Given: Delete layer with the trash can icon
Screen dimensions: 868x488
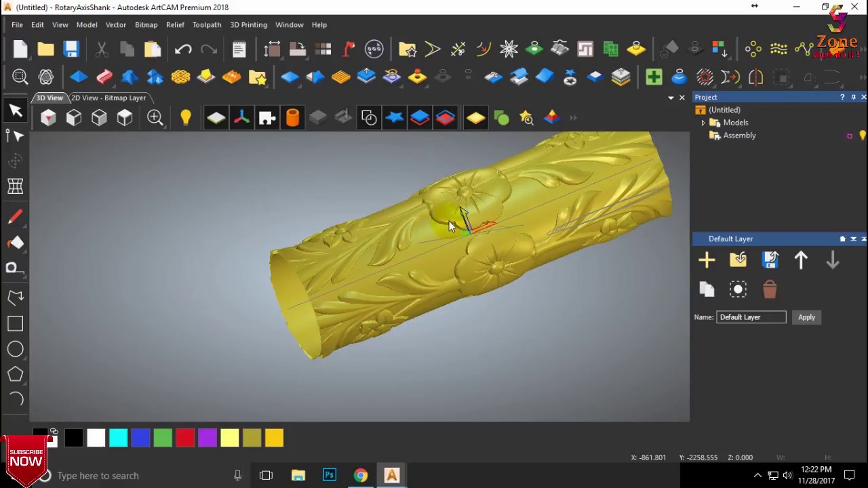Looking at the screenshot, I should pyautogui.click(x=770, y=289).
